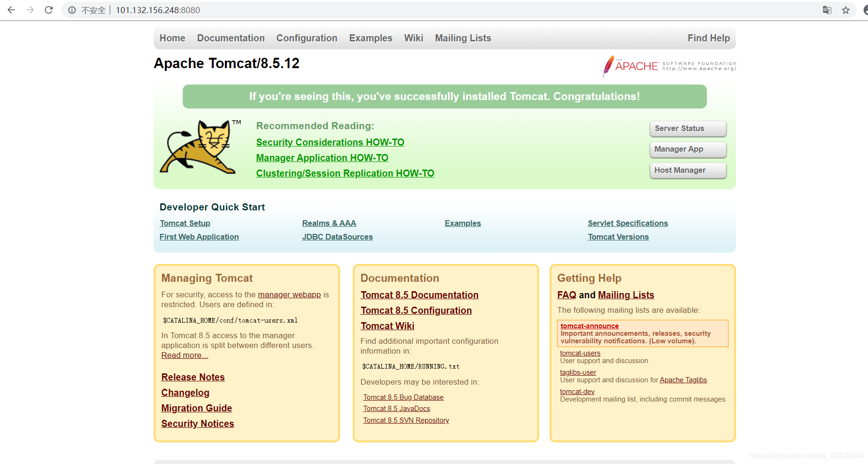
Task: Open First Web Application link
Action: pyautogui.click(x=199, y=237)
